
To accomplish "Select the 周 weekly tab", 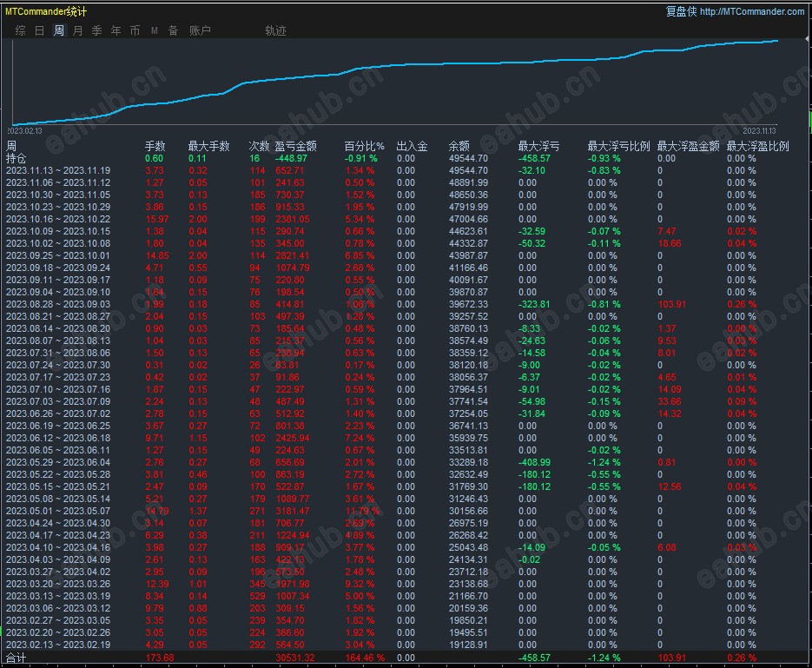I will tap(58, 30).
